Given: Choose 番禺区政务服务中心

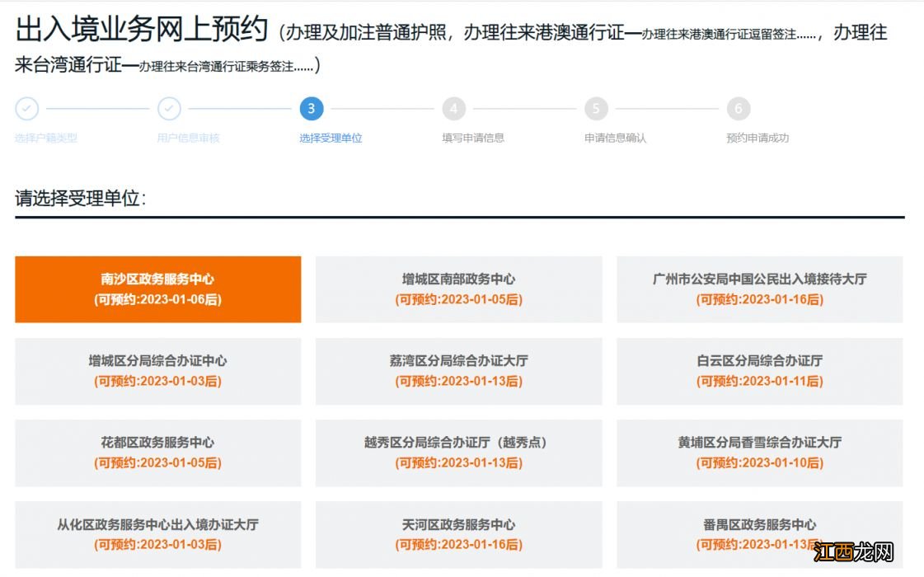Looking at the screenshot, I should pyautogui.click(x=759, y=534).
